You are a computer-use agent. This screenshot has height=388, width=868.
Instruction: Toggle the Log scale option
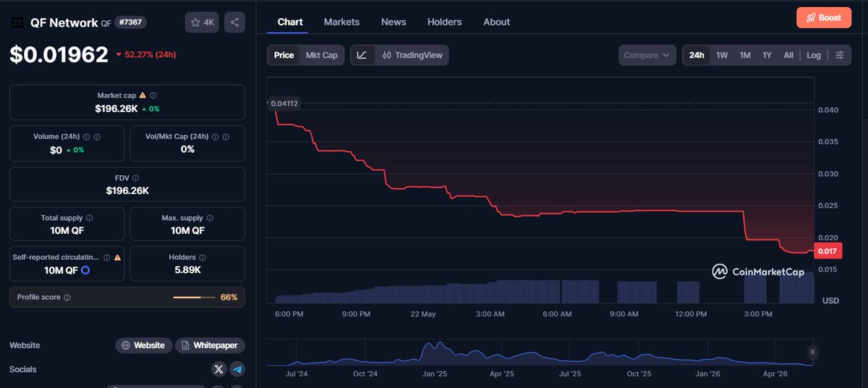tap(814, 55)
